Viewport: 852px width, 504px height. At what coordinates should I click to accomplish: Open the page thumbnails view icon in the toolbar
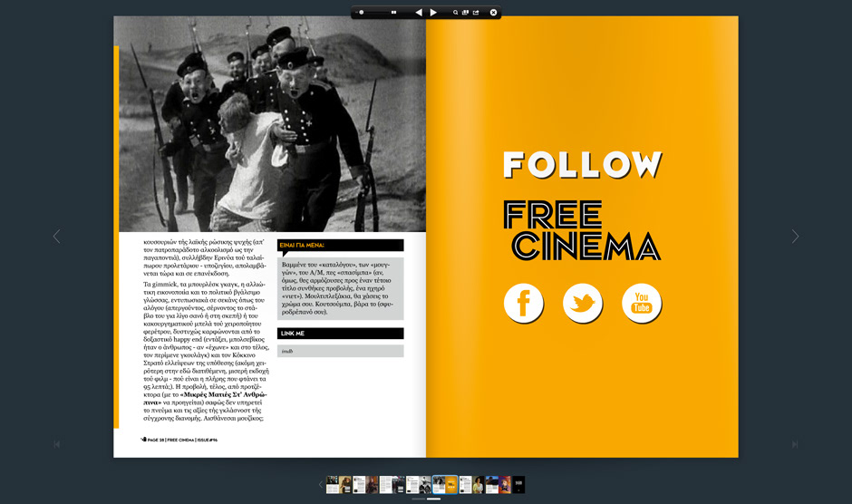(465, 12)
